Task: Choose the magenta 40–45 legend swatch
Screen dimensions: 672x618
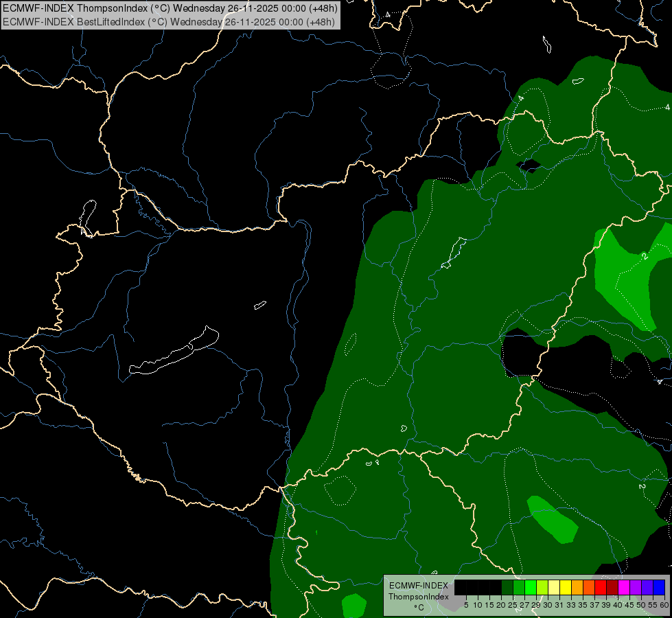Action: pyautogui.click(x=624, y=587)
